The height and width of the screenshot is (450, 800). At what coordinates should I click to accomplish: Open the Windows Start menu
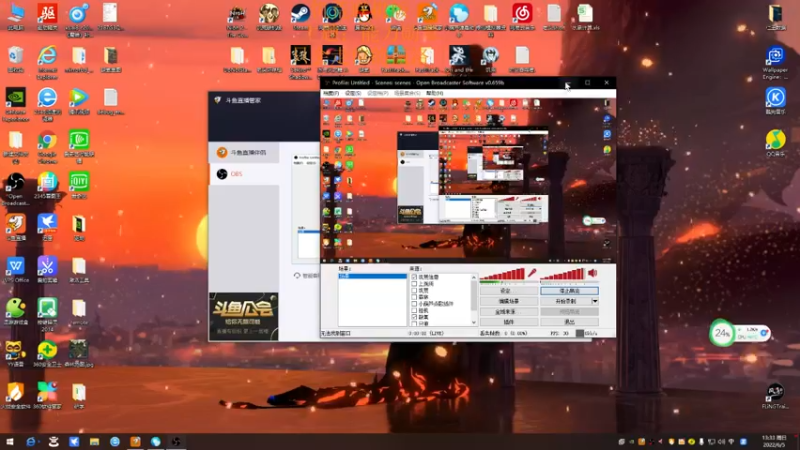click(9, 441)
